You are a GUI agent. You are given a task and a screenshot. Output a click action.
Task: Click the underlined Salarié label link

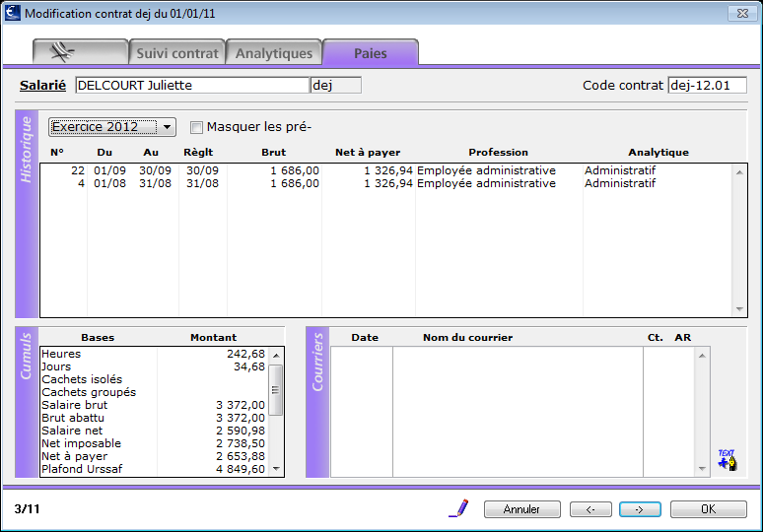42,85
